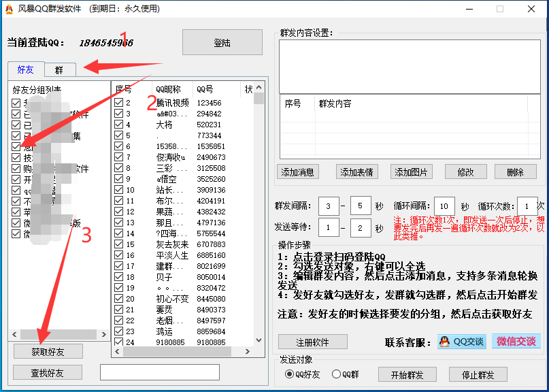
Task: Click the 添加消息 button
Action: [297, 171]
